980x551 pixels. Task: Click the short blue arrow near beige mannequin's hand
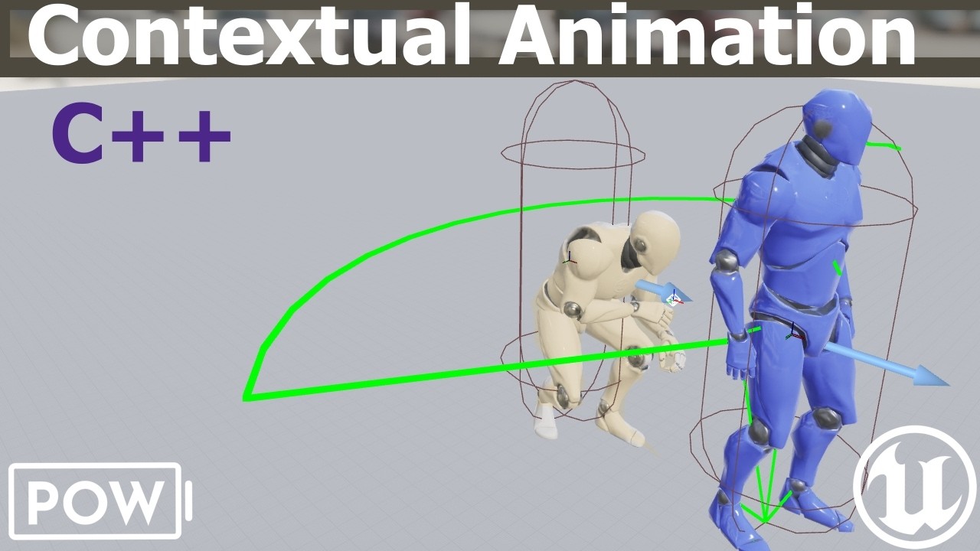click(x=663, y=292)
